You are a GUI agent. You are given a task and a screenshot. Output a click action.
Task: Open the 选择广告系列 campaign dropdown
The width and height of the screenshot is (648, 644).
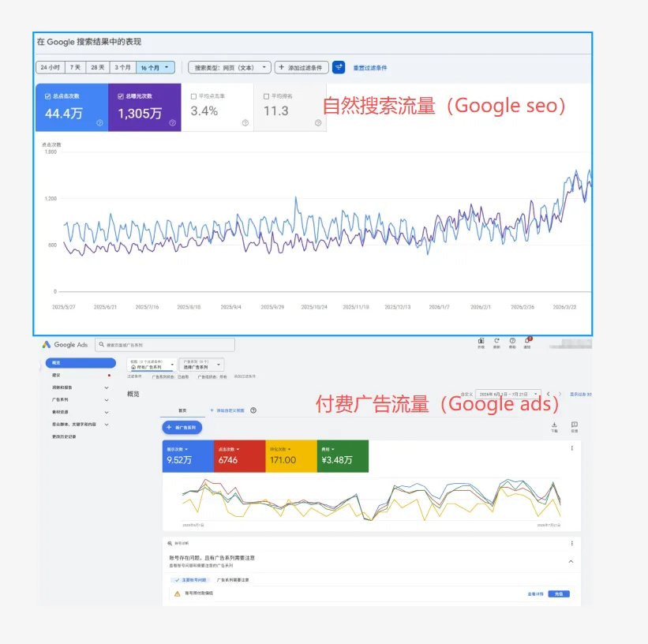(x=202, y=364)
